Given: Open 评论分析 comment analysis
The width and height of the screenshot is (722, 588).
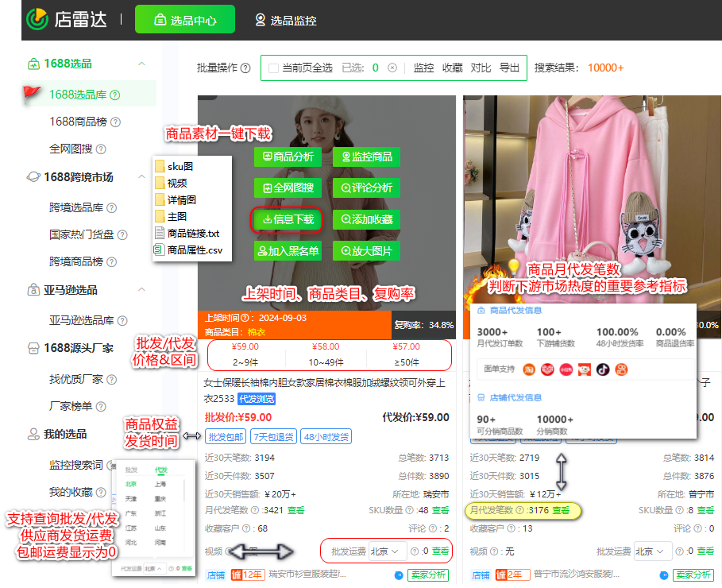Looking at the screenshot, I should pyautogui.click(x=366, y=188).
